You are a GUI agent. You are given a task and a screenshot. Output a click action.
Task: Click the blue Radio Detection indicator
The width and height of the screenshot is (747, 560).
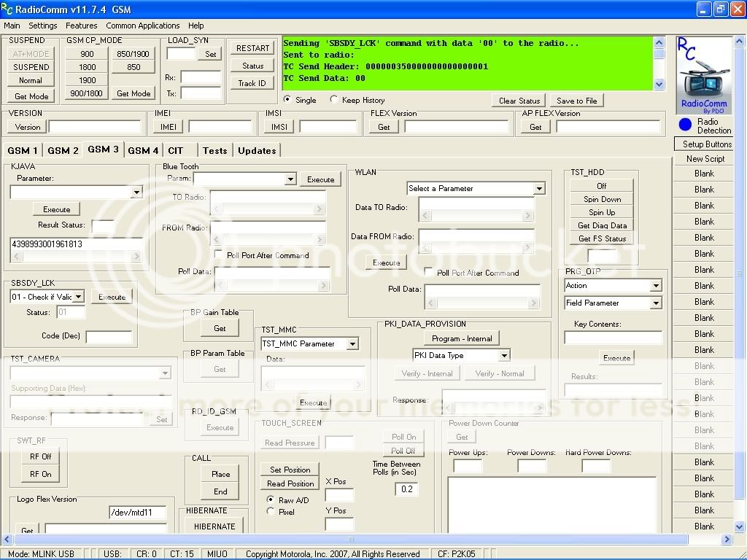coord(685,125)
